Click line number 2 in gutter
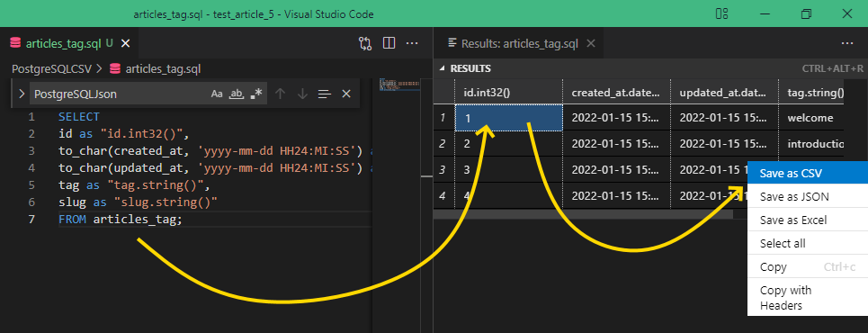This screenshot has height=333, width=868. click(x=31, y=134)
